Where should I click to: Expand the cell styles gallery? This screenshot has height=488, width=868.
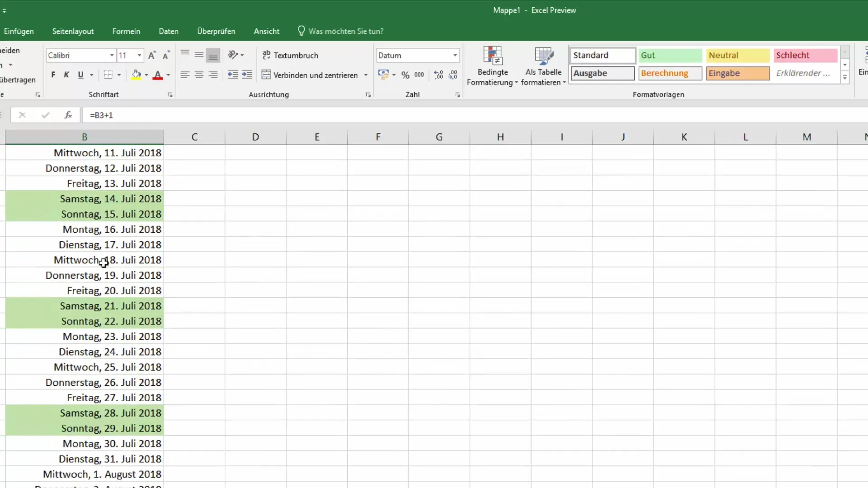(844, 78)
